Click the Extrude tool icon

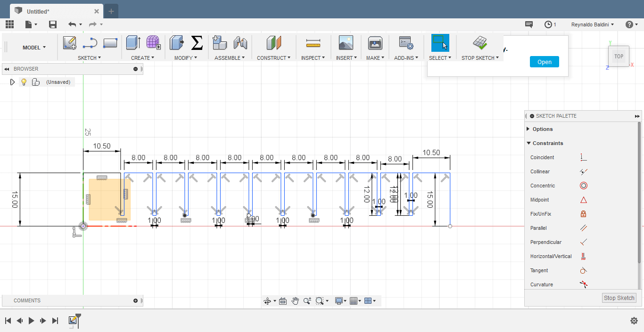coord(133,43)
